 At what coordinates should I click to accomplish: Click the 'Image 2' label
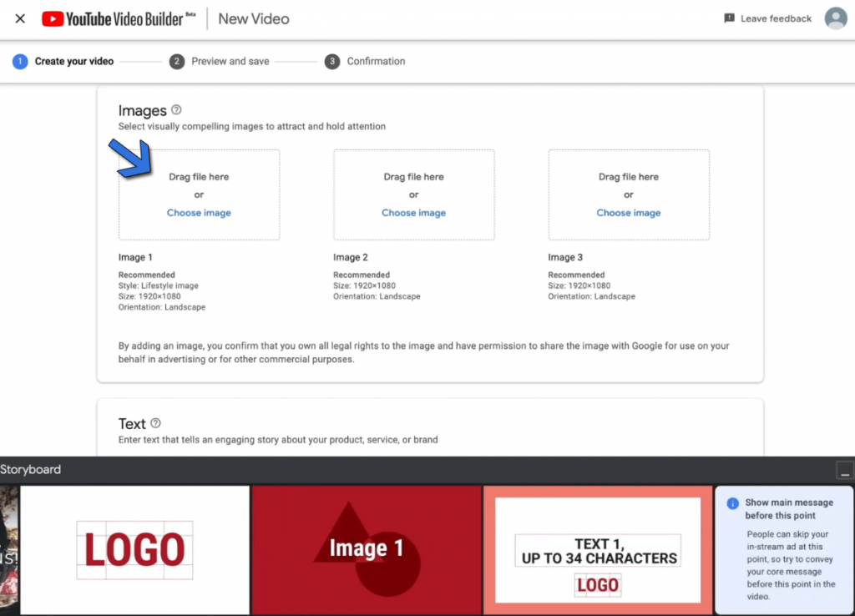[351, 257]
